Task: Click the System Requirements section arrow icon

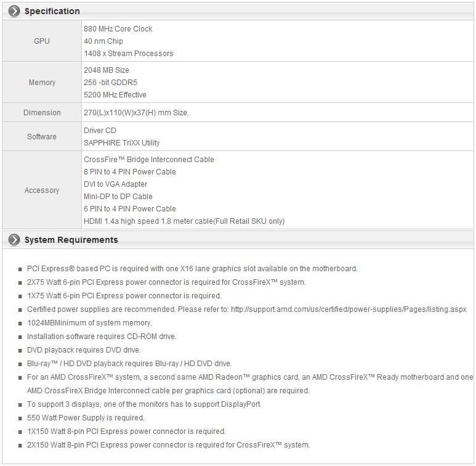Action: pyautogui.click(x=14, y=240)
